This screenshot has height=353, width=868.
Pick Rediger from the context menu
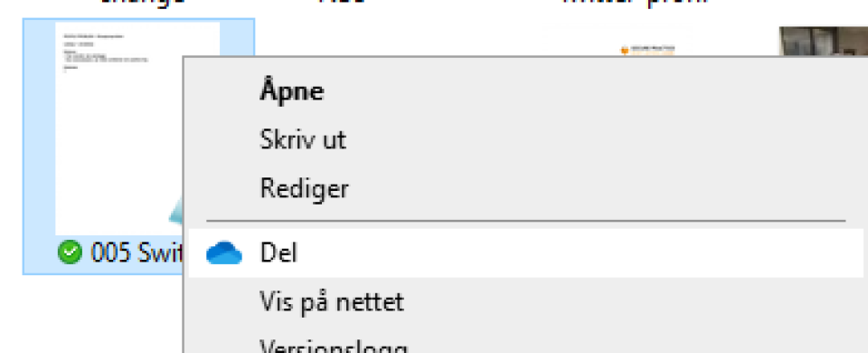coord(305,189)
